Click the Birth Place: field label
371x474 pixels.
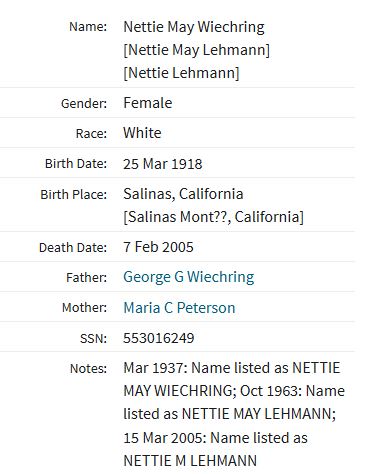pyautogui.click(x=74, y=194)
